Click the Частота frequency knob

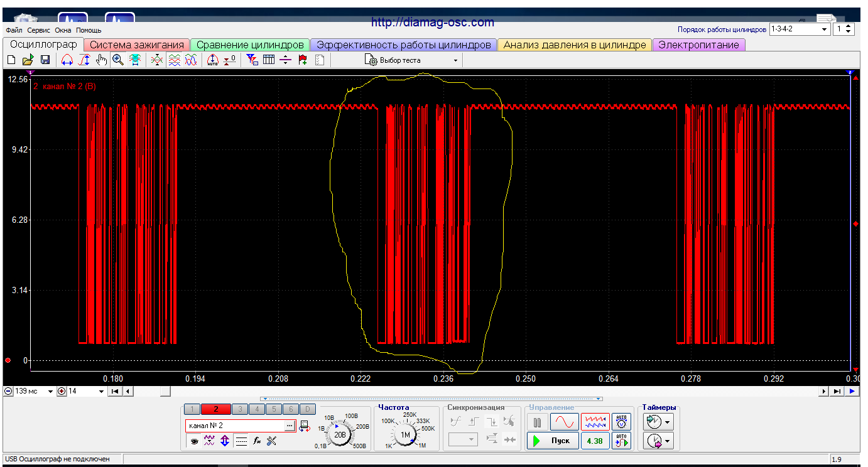405,434
